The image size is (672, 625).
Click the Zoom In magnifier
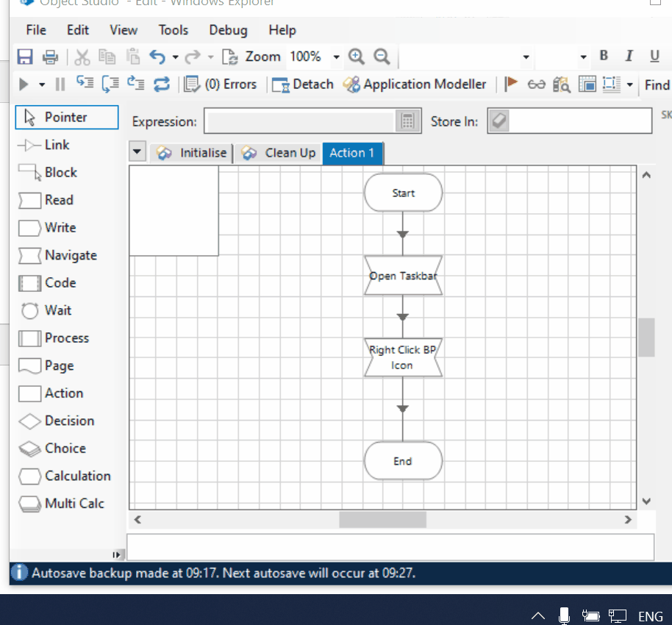(357, 57)
